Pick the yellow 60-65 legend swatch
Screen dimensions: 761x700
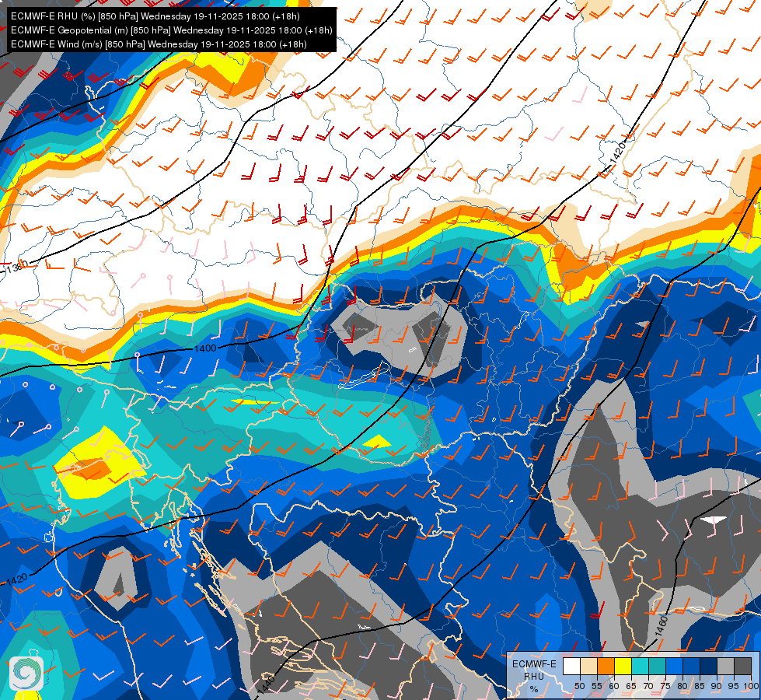[x=623, y=667]
